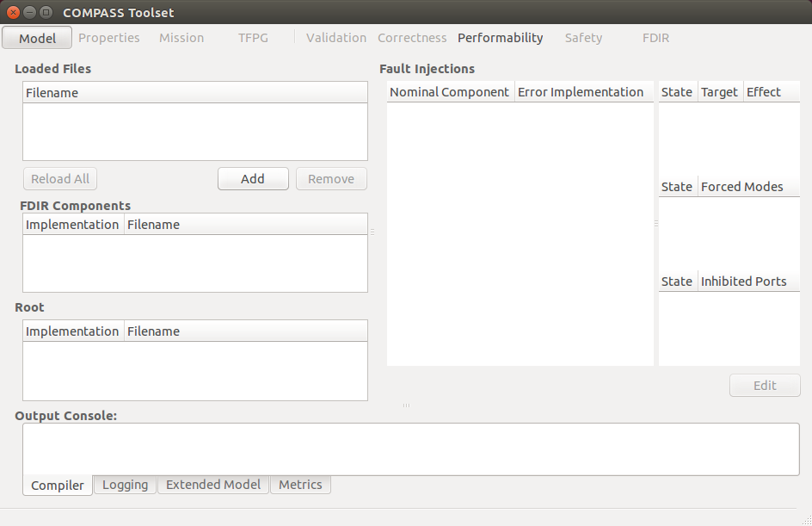Click the Add button for loaded files
The width and height of the screenshot is (812, 526).
pos(253,179)
